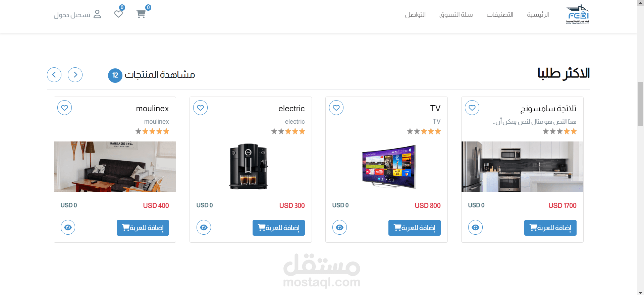Quick view electric product via eye icon
The height and width of the screenshot is (295, 644).
204,227
